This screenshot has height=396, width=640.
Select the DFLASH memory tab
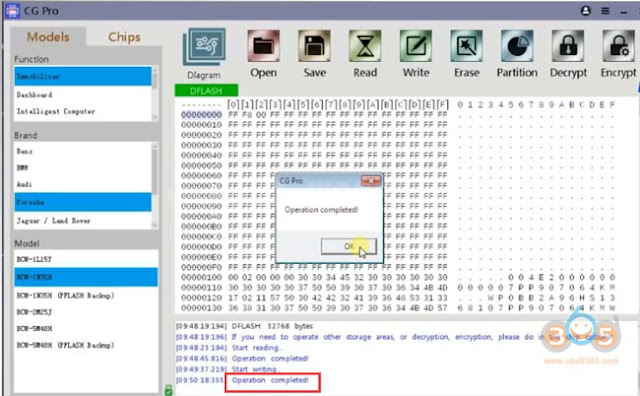pyautogui.click(x=206, y=90)
